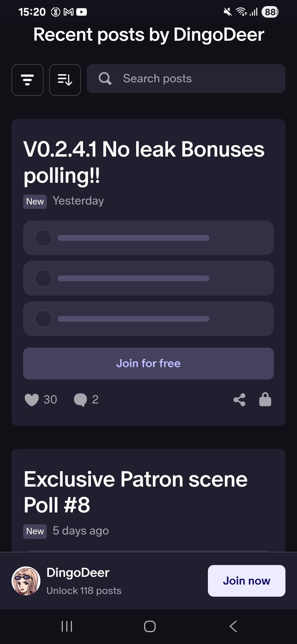Open the sort order menu

coord(65,80)
